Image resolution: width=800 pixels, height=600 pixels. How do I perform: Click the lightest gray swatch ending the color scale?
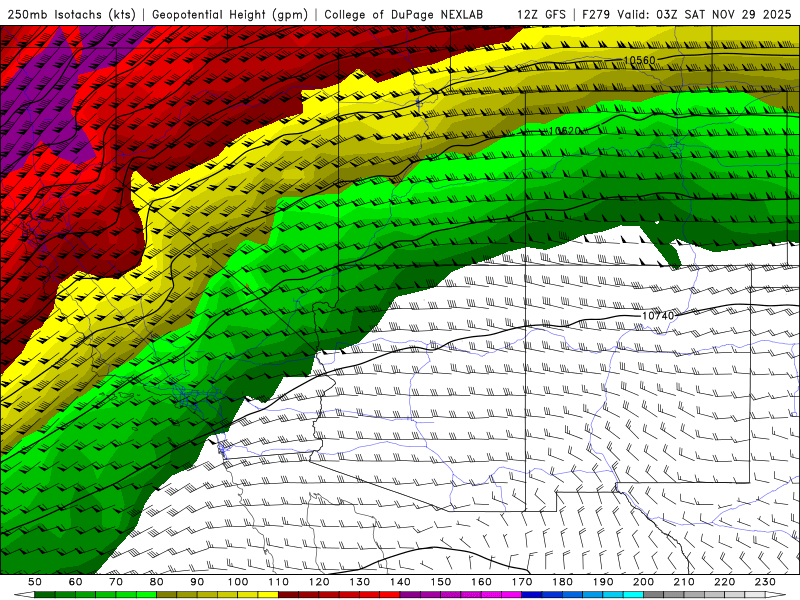755,595
